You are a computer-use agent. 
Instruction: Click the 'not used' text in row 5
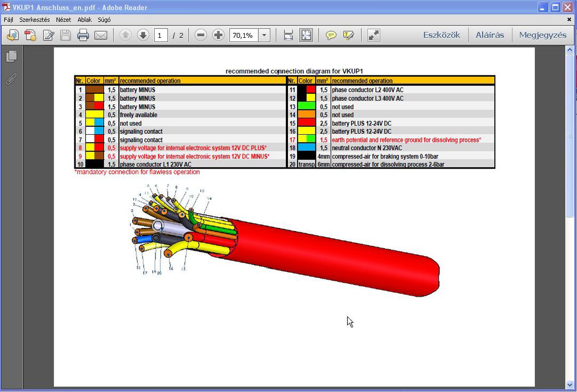[131, 123]
